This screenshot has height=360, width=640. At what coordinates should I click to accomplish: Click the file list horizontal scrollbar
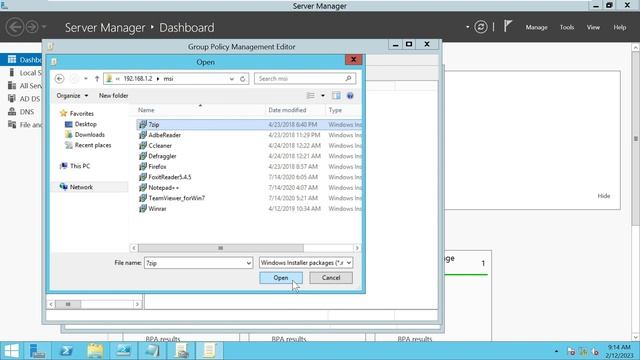point(220,248)
